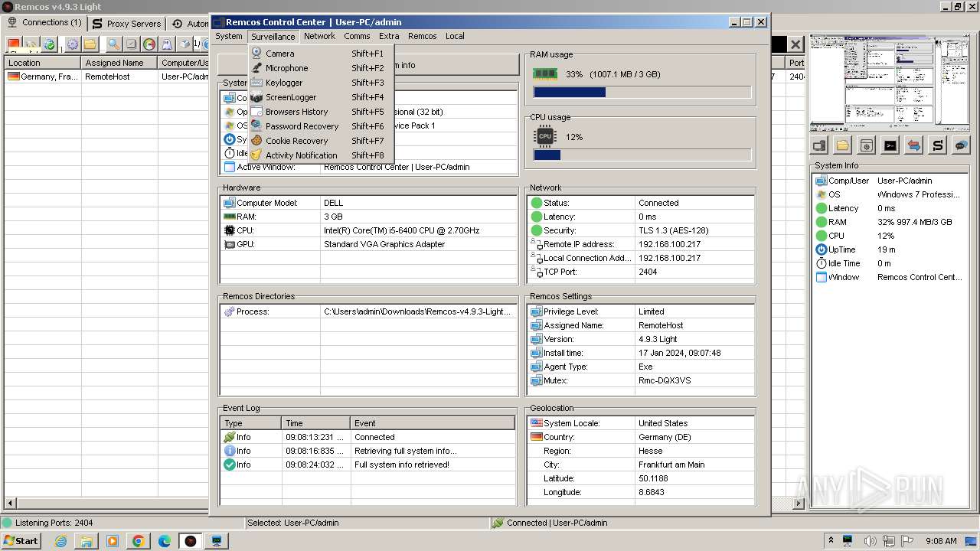The height and width of the screenshot is (551, 980).
Task: Click the window settings icon under preview
Action: 867,145
